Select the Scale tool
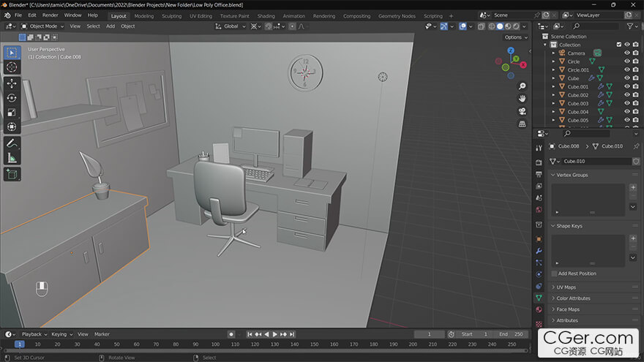This screenshot has width=644, height=362. click(12, 113)
